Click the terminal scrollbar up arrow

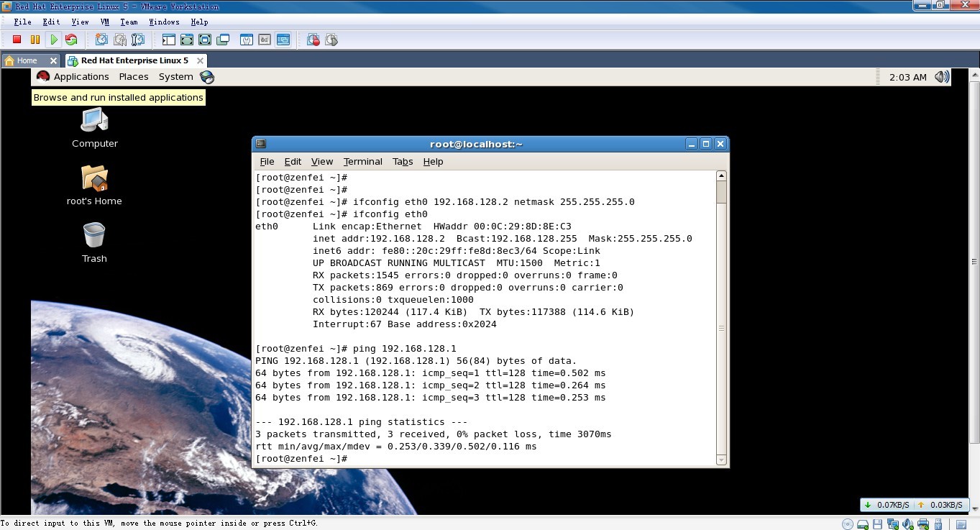tap(722, 175)
